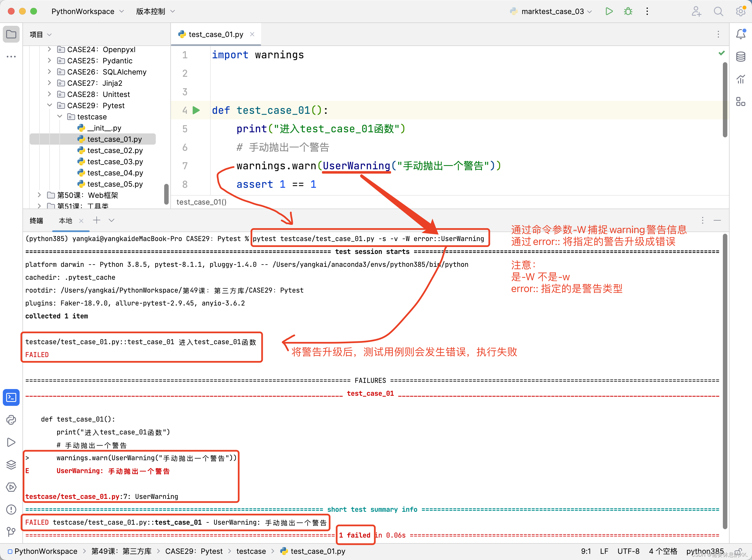The height and width of the screenshot is (560, 752).
Task: Click test_case_01() editor breadcrumb
Action: [x=201, y=202]
